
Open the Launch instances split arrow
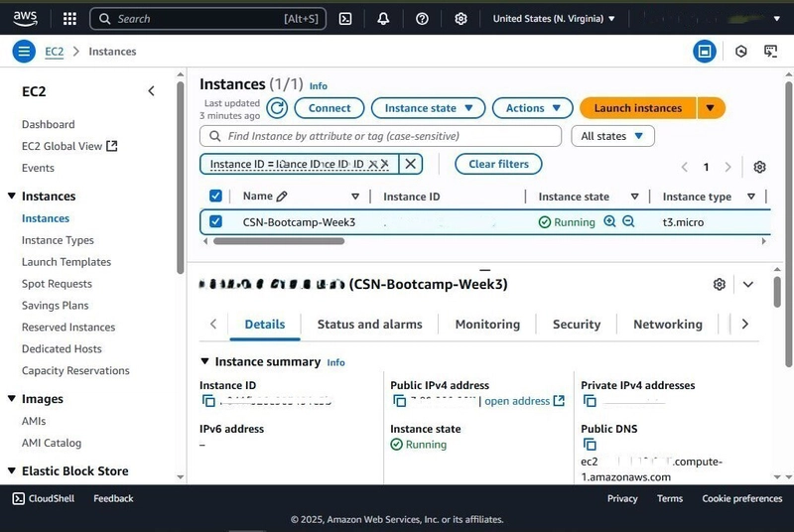coord(711,108)
